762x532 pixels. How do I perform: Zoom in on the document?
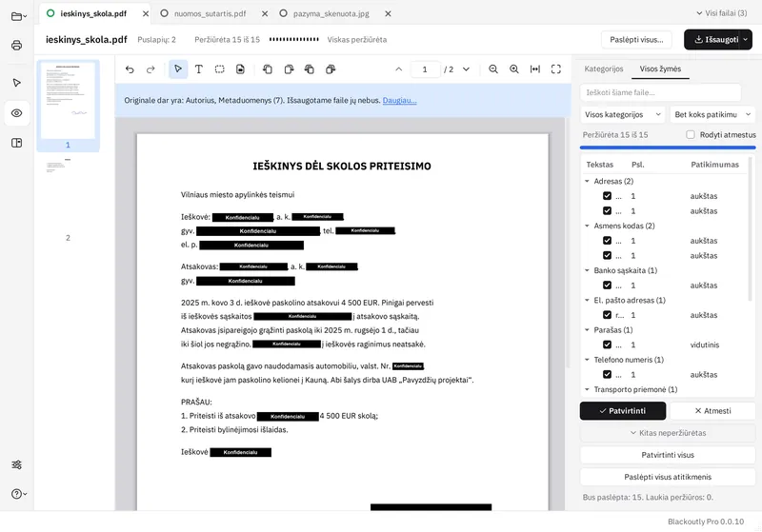pos(514,69)
